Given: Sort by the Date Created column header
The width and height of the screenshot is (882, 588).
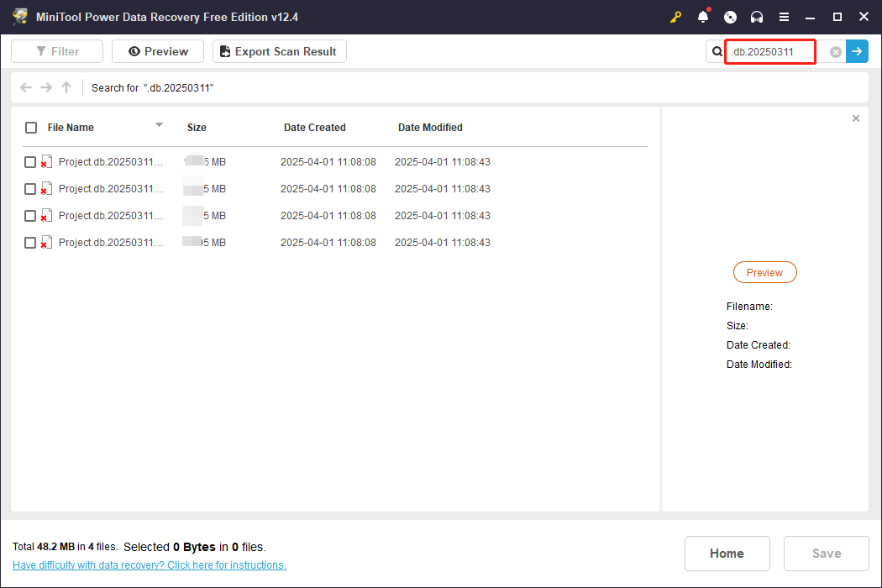Looking at the screenshot, I should pos(314,128).
